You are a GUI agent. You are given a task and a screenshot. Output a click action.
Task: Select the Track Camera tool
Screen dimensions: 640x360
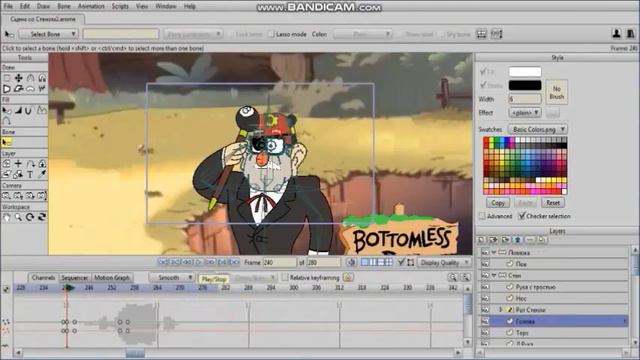(7, 196)
